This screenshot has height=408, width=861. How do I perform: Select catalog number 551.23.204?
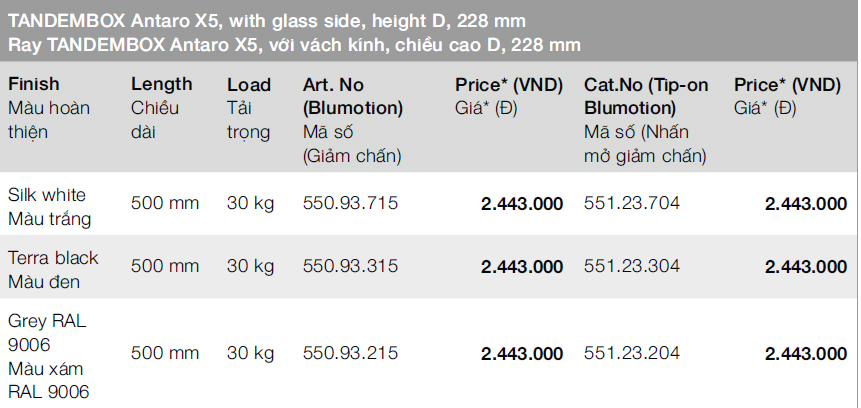[632, 353]
